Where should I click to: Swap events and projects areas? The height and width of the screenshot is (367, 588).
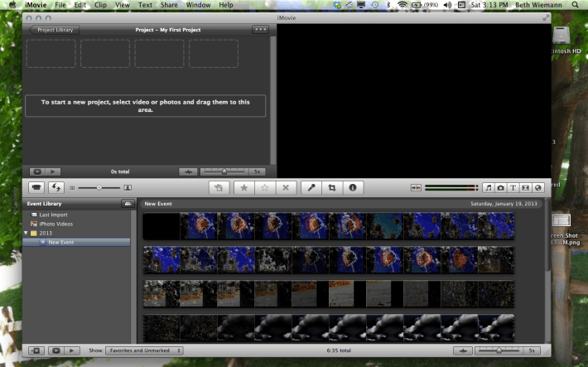click(x=56, y=188)
